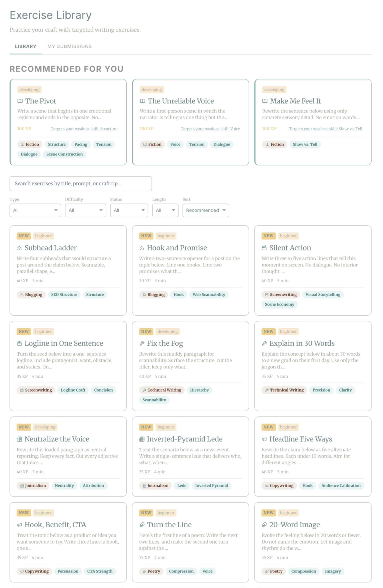
Task: Click the Blogging tag on Subhead Ladder card
Action: click(31, 294)
